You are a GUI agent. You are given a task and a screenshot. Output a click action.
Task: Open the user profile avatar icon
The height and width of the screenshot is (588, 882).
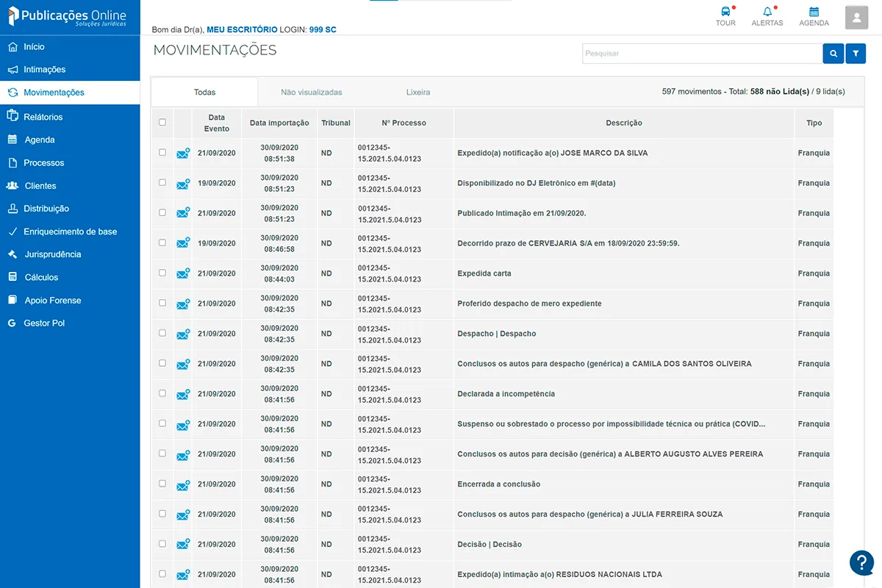pyautogui.click(x=856, y=18)
